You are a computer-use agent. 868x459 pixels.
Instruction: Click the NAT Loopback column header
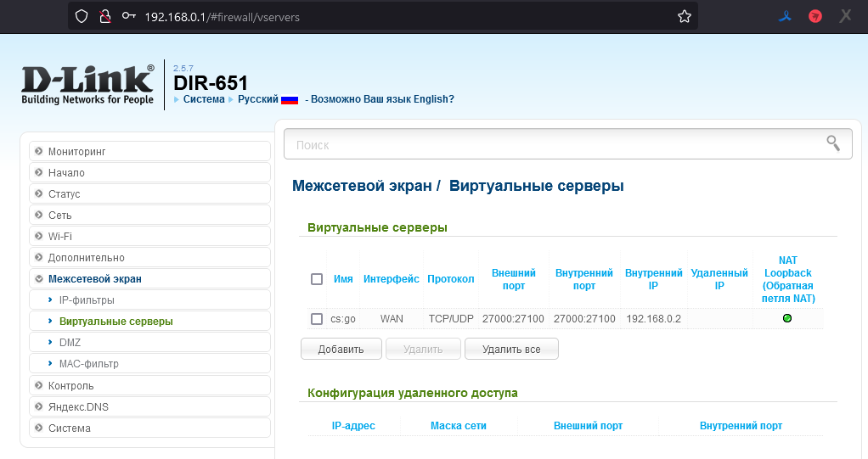click(787, 279)
